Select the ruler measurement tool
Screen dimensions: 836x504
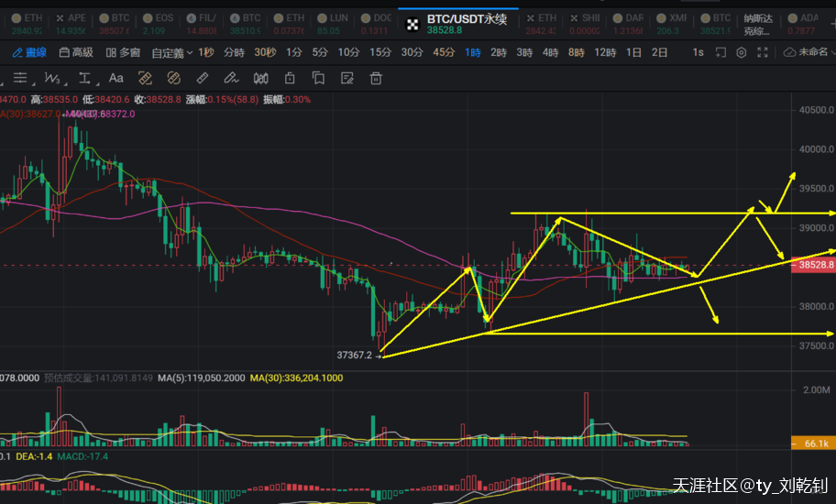[203, 78]
